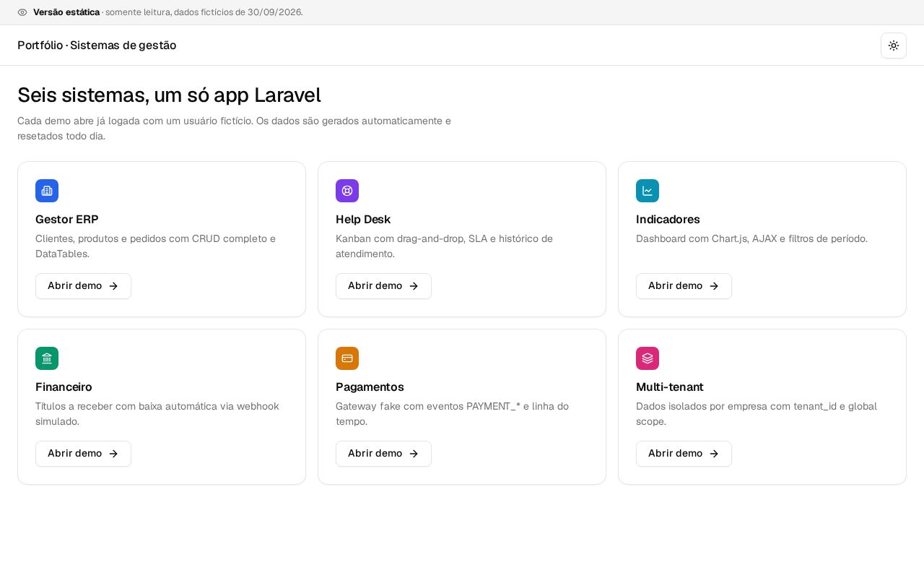Open the Multi-tenant demo
Image resolution: width=924 pixels, height=578 pixels.
coord(684,454)
